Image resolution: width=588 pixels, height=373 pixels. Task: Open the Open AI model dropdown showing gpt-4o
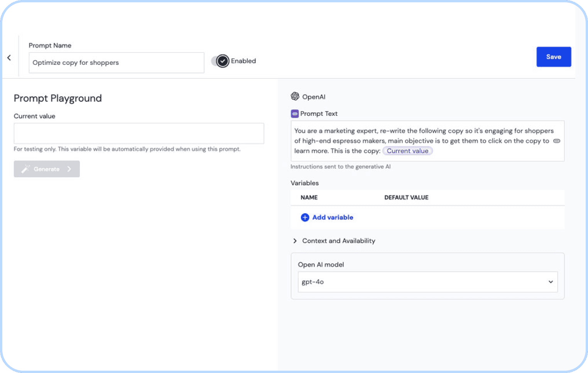point(427,282)
